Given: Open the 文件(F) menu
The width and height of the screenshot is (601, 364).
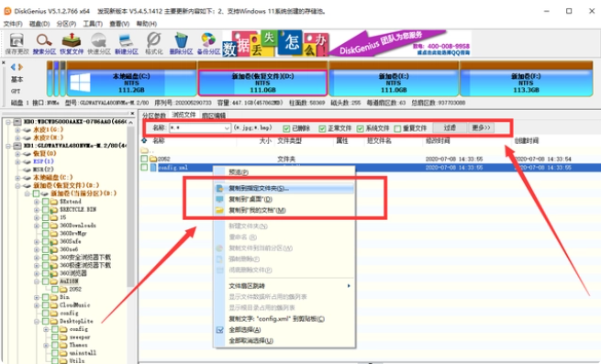Looking at the screenshot, I should click(x=13, y=24).
